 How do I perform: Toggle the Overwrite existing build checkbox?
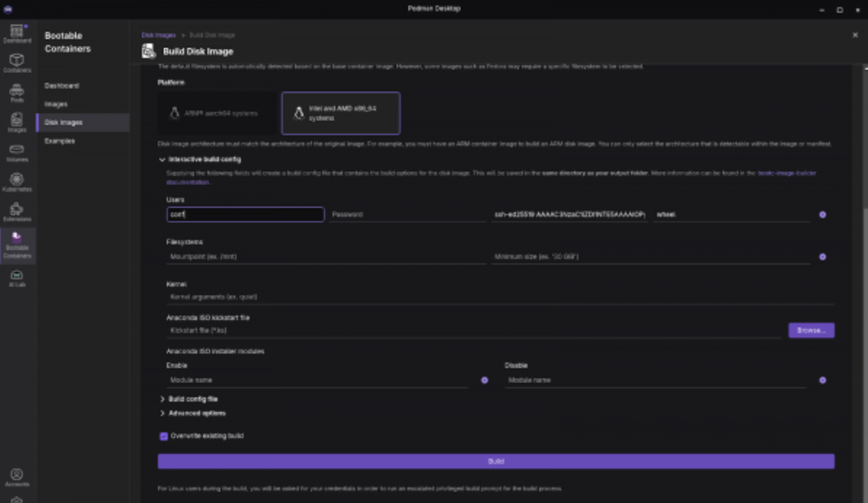click(x=164, y=436)
